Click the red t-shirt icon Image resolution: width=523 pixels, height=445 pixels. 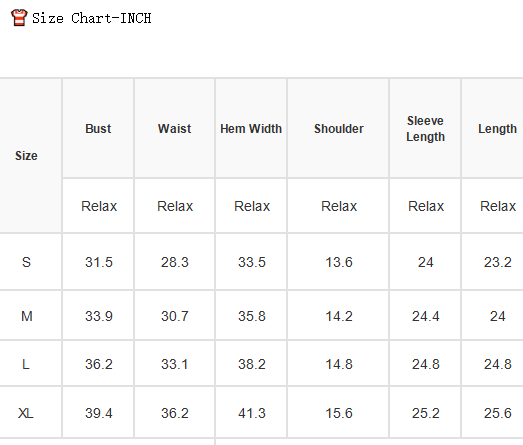[x=19, y=17]
